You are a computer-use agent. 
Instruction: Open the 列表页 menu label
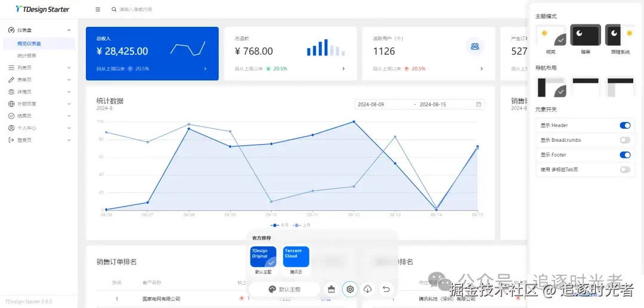coord(24,68)
